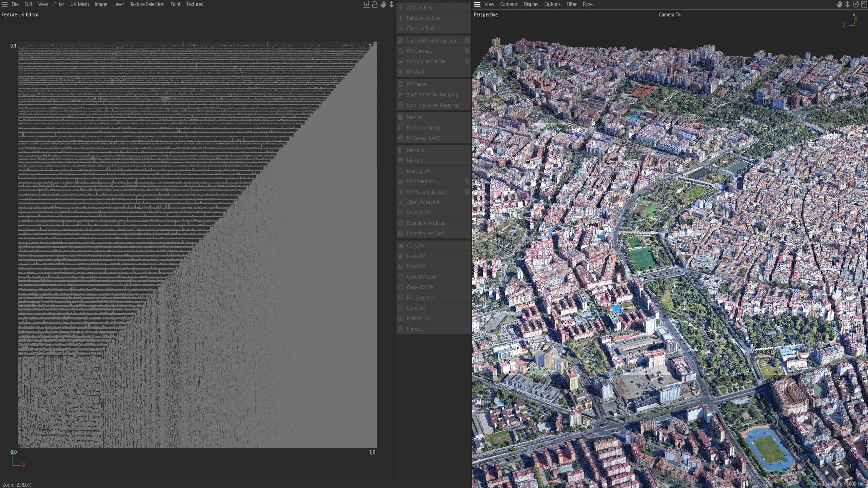Click the Copy UV command
This screenshot has height=488, width=868.
[x=434, y=246]
